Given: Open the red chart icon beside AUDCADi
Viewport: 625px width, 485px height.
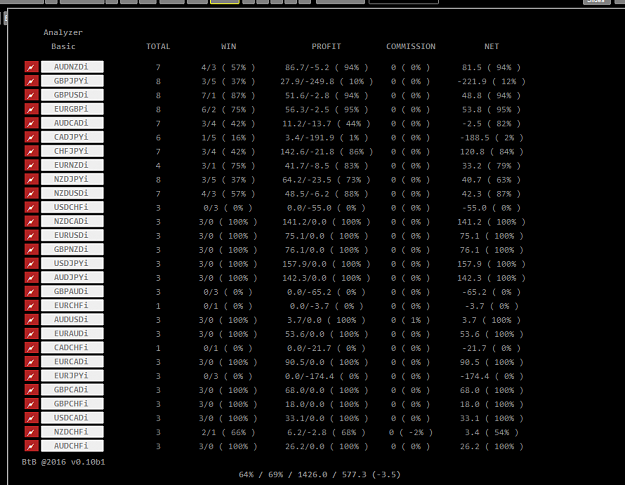Looking at the screenshot, I should 31,123.
